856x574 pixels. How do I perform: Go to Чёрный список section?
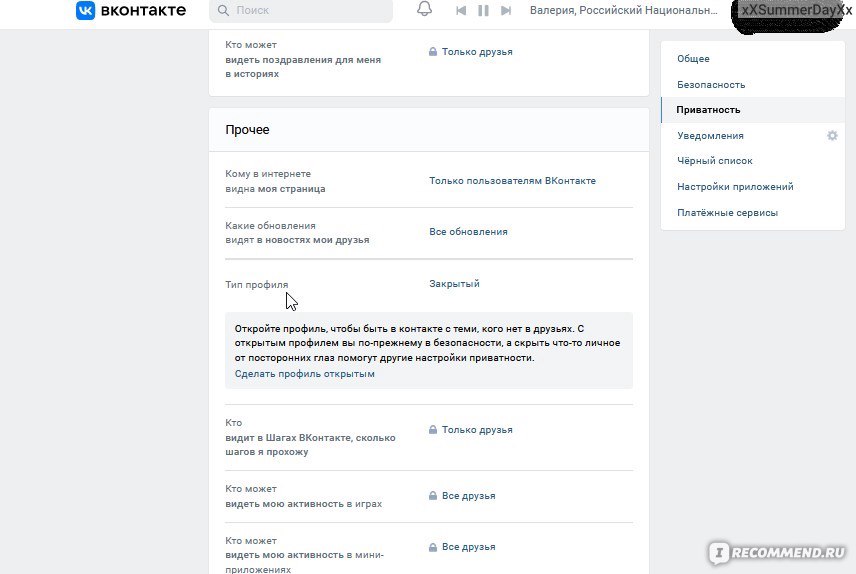tap(715, 161)
